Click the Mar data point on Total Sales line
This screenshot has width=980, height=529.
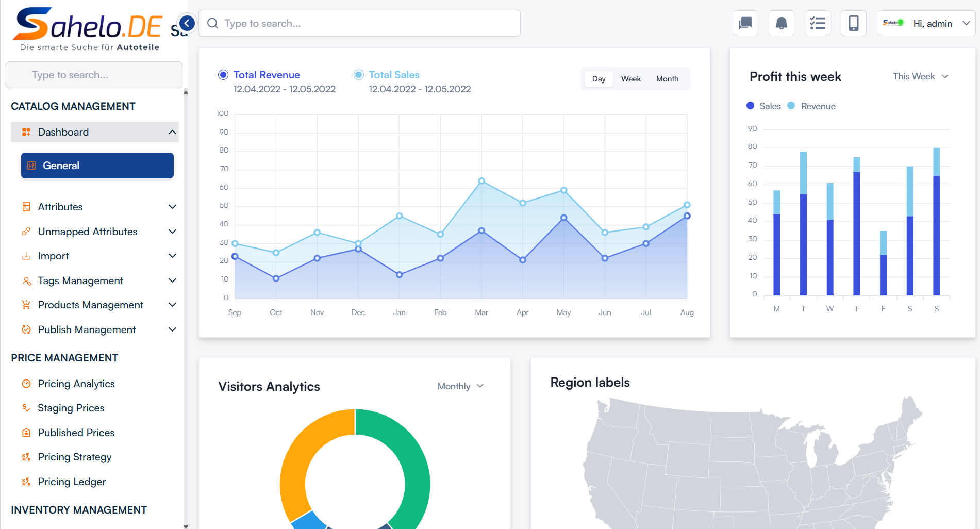[481, 181]
